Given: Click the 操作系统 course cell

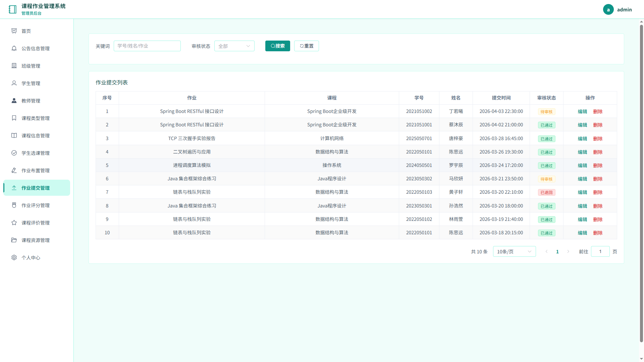Looking at the screenshot, I should (332, 165).
